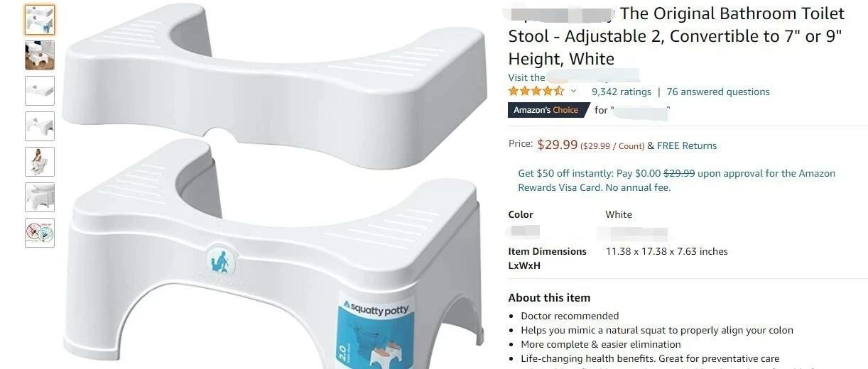Open the 9,342 ratings link
This screenshot has height=369, width=868.
click(x=621, y=92)
